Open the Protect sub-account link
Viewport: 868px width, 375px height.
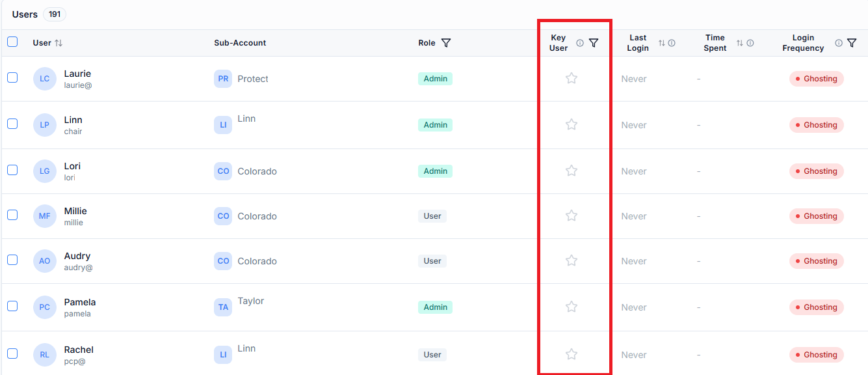pos(253,79)
